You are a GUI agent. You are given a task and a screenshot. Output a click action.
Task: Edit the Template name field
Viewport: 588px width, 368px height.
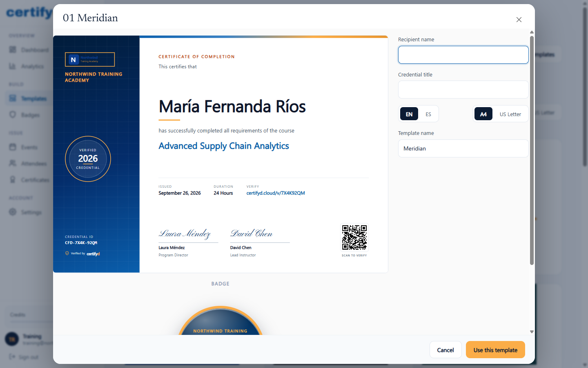463,148
